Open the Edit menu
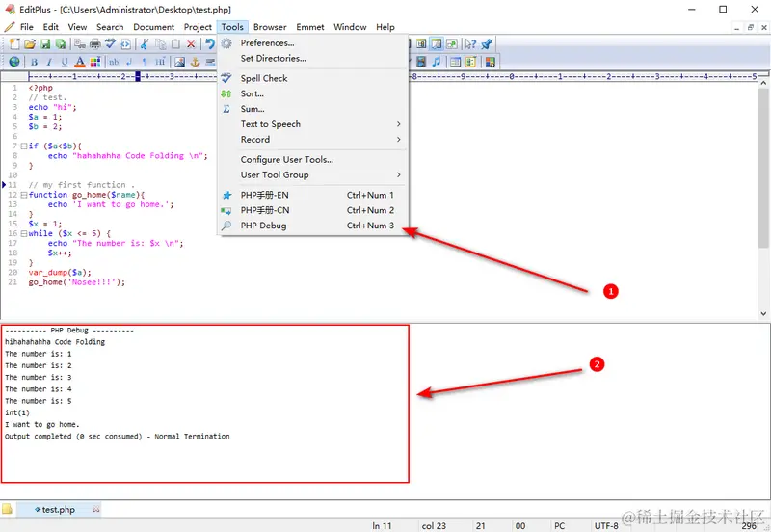The height and width of the screenshot is (532, 771). tap(51, 27)
